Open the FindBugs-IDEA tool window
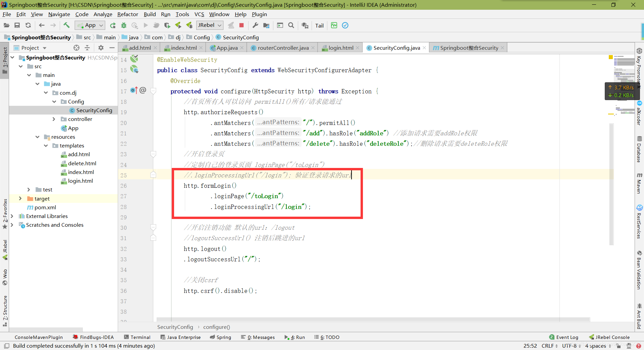Screen dimensions: 644x350 click(93, 337)
